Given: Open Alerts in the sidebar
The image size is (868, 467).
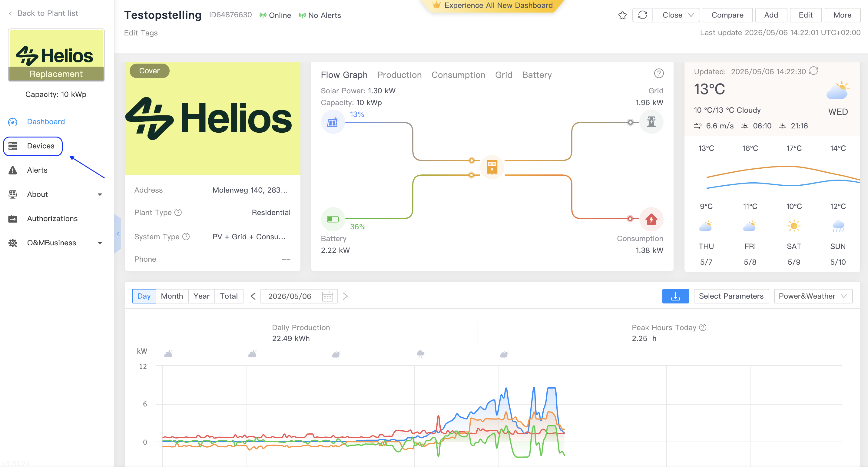Looking at the screenshot, I should coord(37,170).
